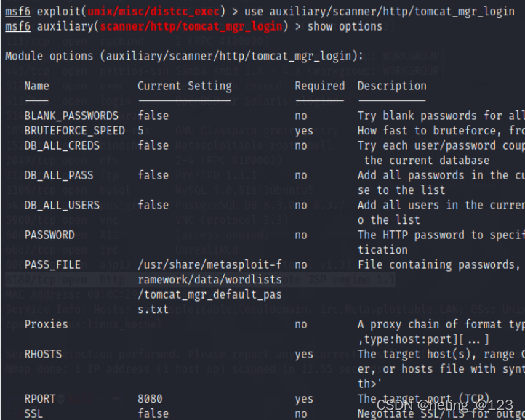Click the 'yes' required value for RPORT
Viewport: 525px width, 420px height.
pyautogui.click(x=304, y=400)
